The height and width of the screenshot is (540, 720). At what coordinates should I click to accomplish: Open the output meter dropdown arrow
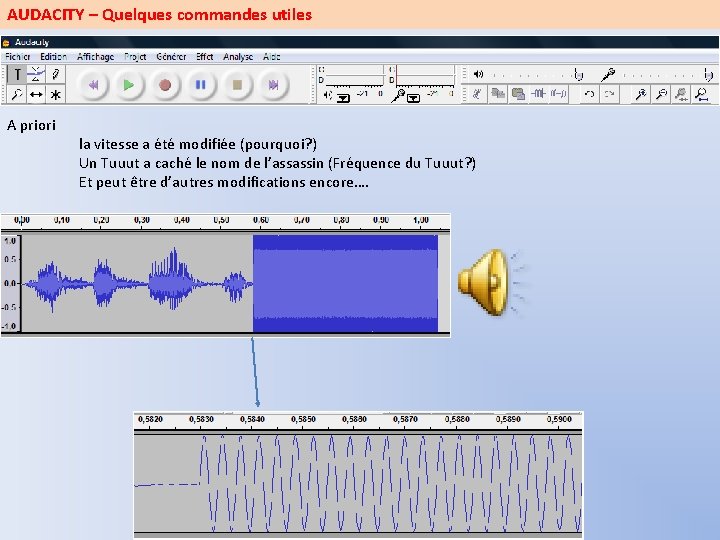(x=343, y=98)
